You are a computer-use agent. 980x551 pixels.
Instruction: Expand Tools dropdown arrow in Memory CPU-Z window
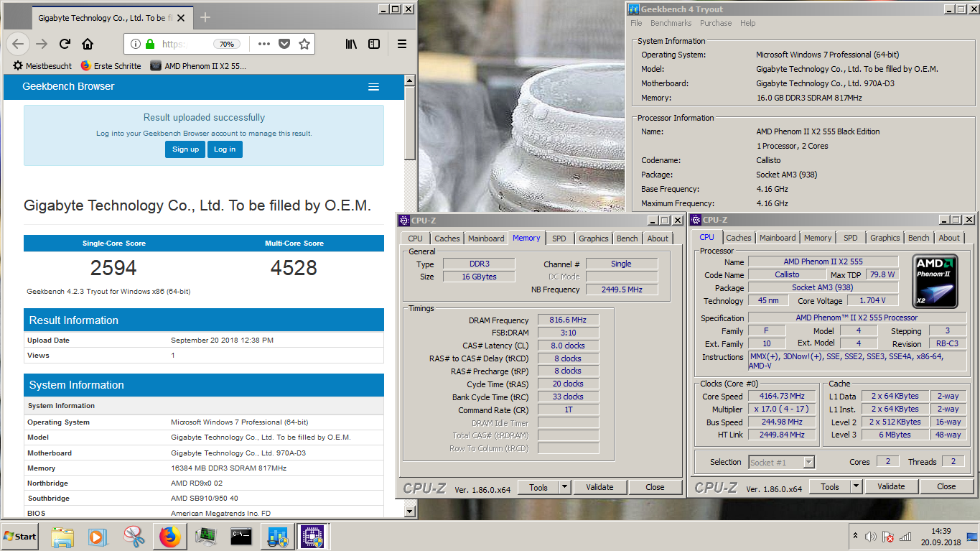pos(564,487)
